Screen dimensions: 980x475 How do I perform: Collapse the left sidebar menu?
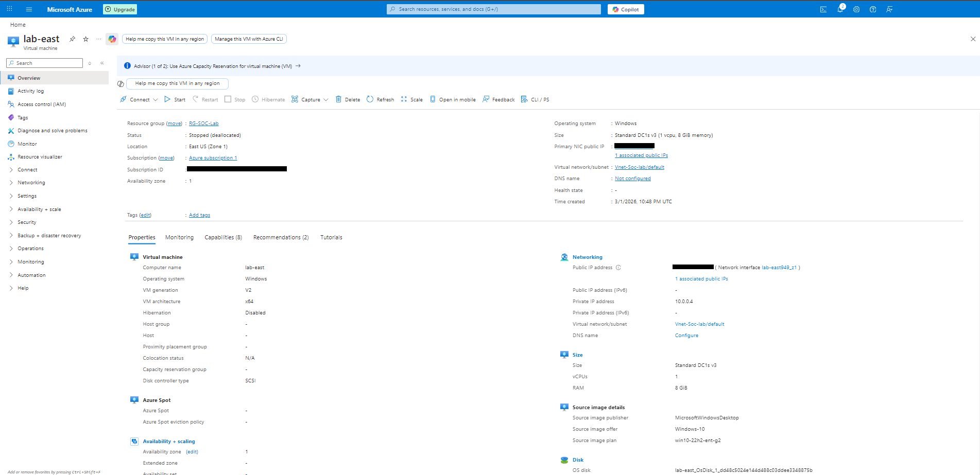coord(102,63)
